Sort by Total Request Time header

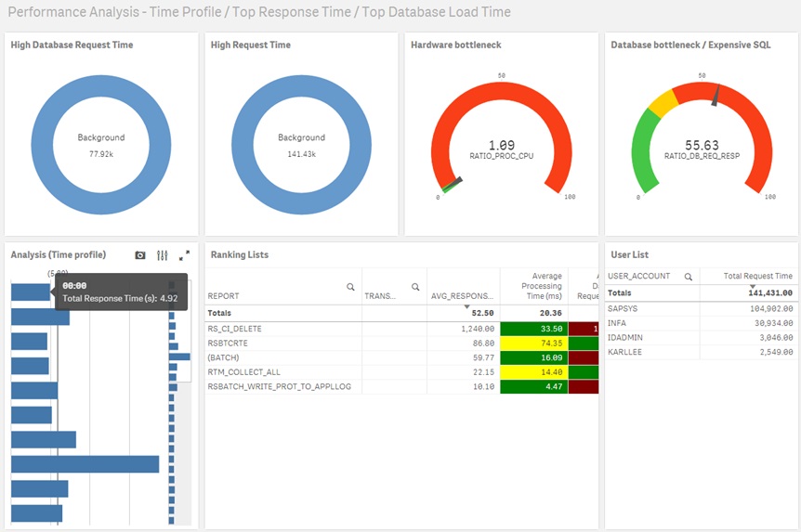(x=757, y=276)
